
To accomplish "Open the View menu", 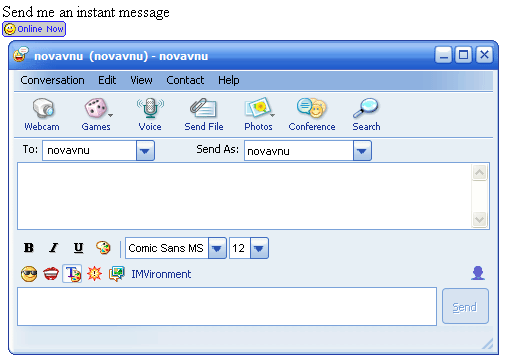I will [141, 80].
